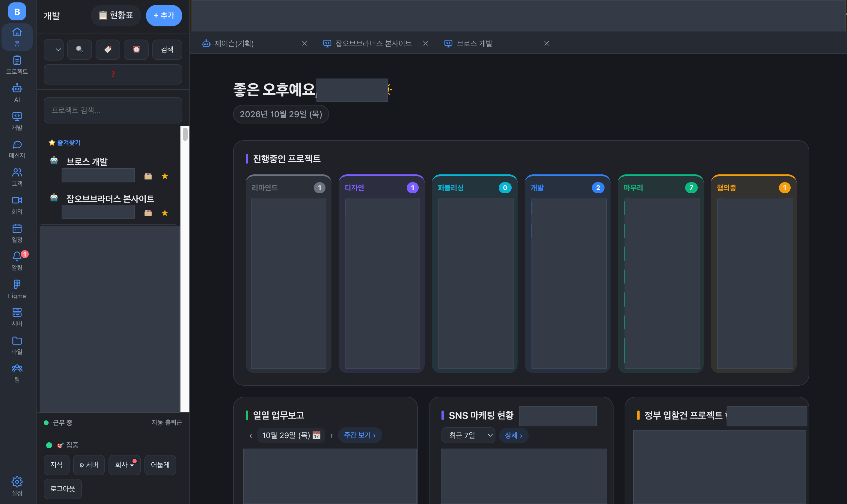Open the 회의 video meeting icon
This screenshot has height=504, width=847.
pos(17,205)
